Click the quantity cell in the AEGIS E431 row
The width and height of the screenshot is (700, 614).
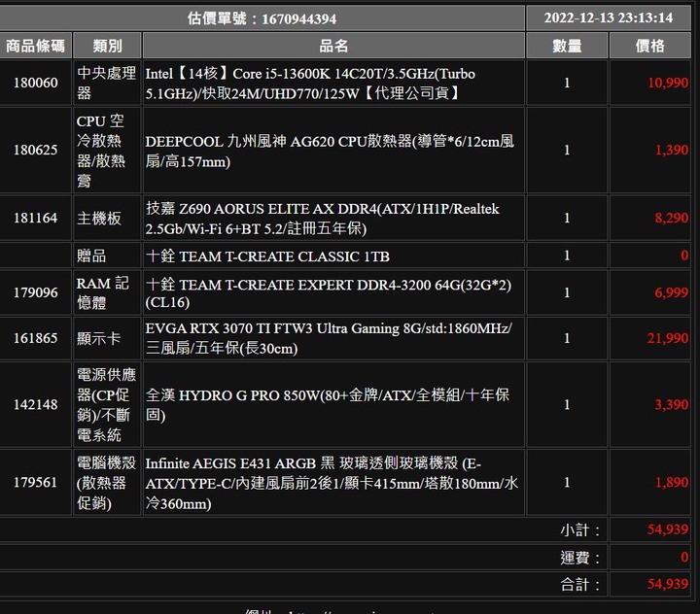click(x=567, y=483)
